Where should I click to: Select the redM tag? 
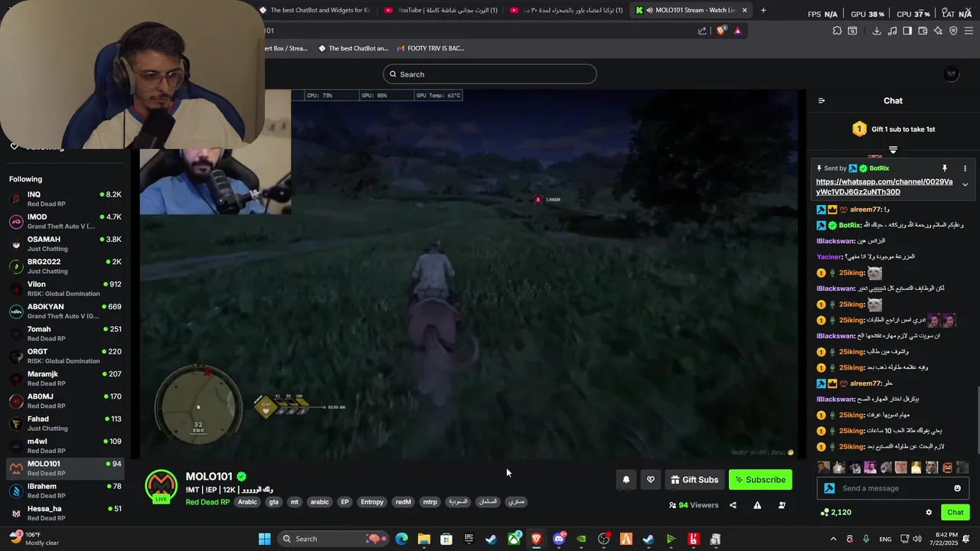[x=403, y=502]
